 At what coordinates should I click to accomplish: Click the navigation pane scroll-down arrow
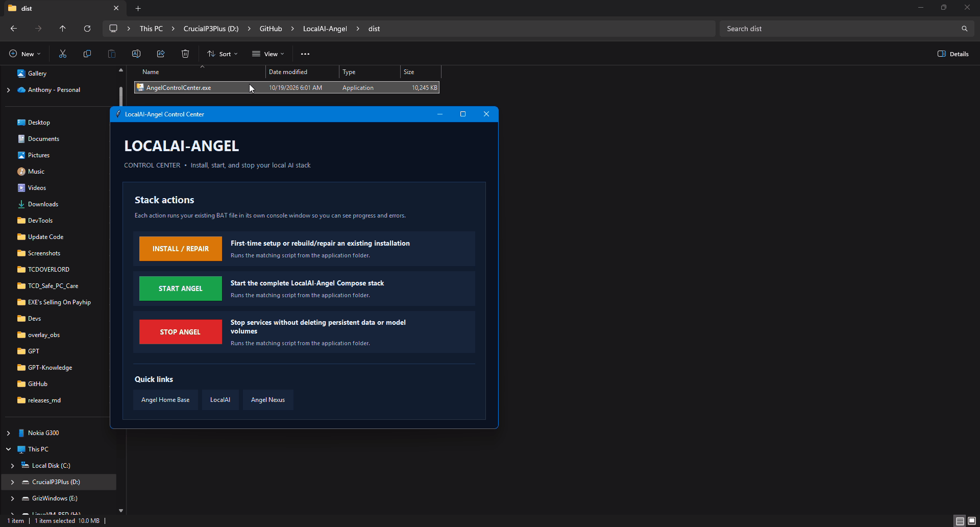(121, 510)
